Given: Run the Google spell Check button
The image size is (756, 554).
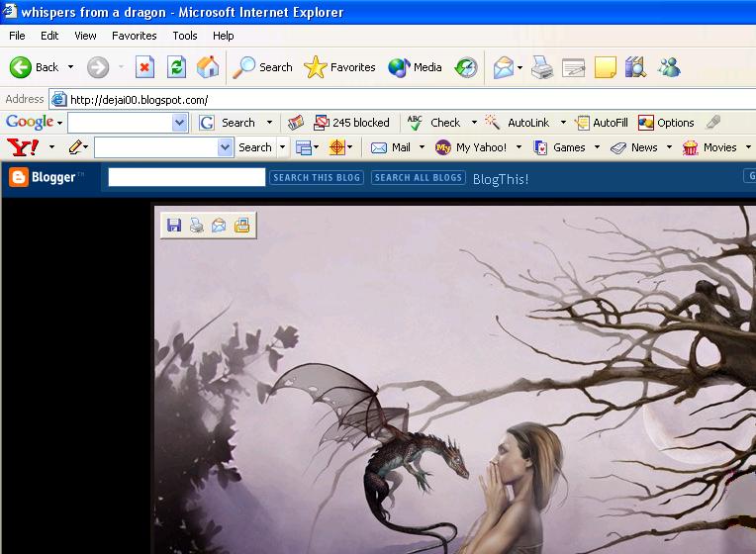Looking at the screenshot, I should click(x=434, y=123).
